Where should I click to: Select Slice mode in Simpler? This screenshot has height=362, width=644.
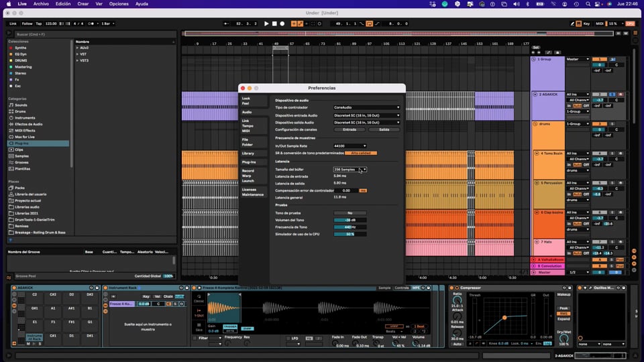(x=199, y=327)
